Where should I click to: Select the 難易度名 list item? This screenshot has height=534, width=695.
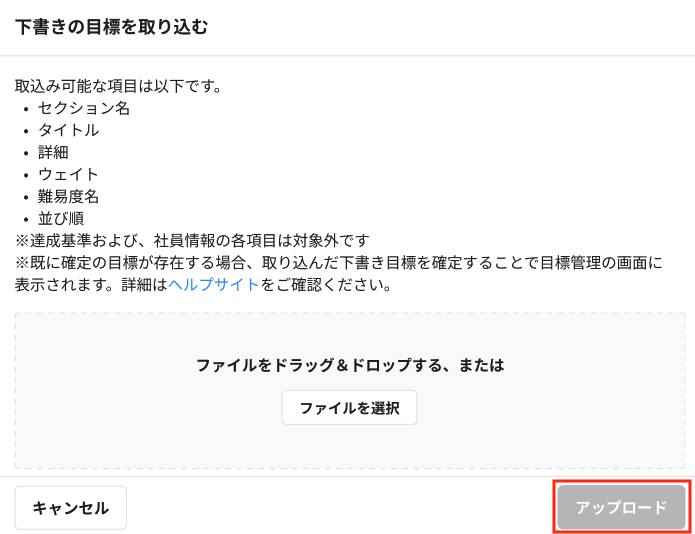pyautogui.click(x=69, y=196)
